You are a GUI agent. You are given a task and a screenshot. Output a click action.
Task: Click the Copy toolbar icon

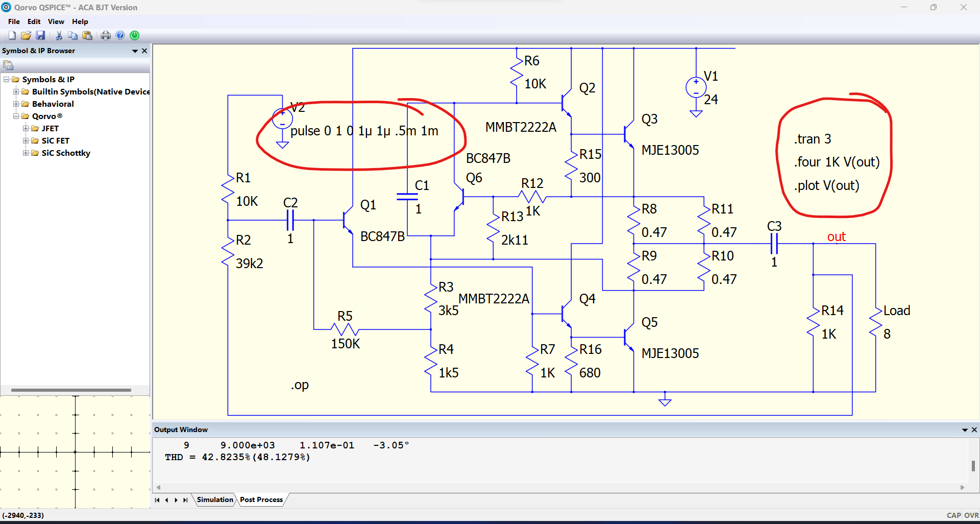(73, 35)
